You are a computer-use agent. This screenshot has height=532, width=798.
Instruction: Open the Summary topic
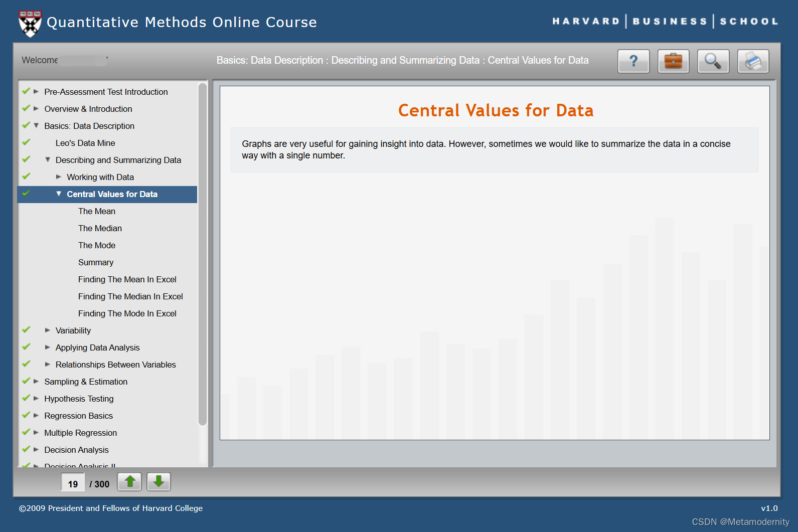click(x=96, y=262)
